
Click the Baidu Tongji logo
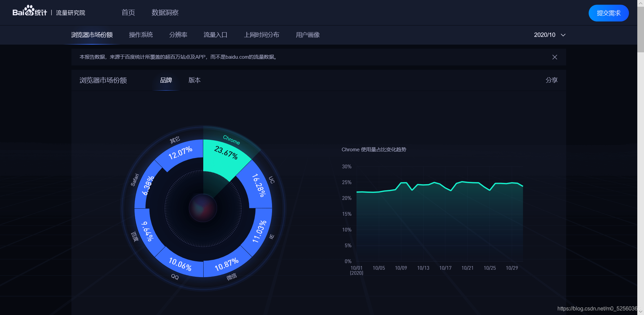(x=30, y=11)
